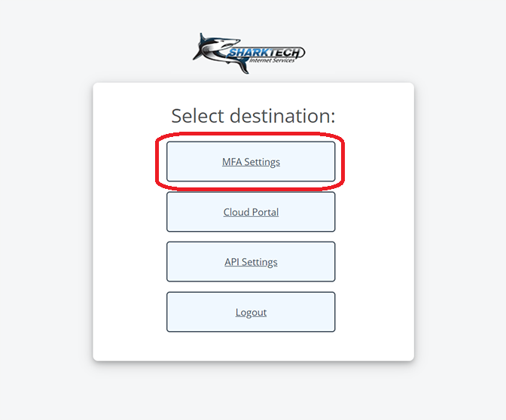Choose the third destination, API Settings
The image size is (506, 420).
pos(251,262)
